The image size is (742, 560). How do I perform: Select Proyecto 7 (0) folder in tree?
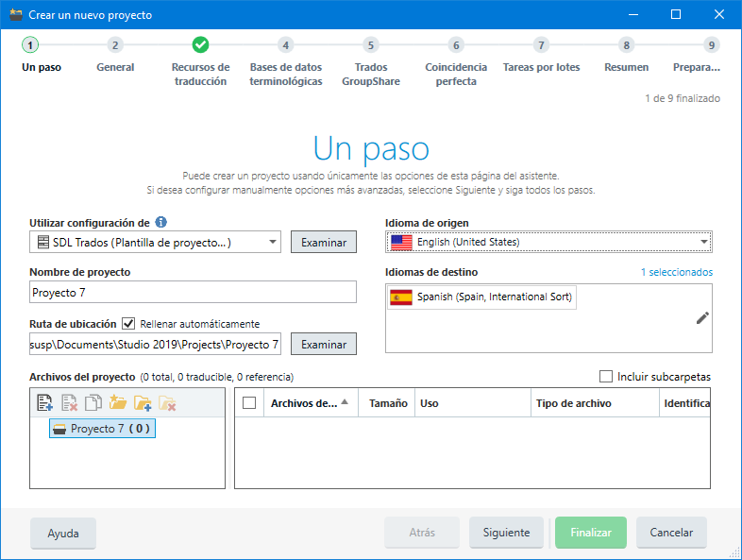(102, 429)
